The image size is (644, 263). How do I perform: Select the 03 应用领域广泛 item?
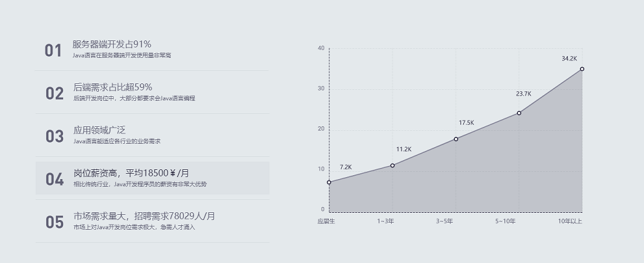click(152, 135)
